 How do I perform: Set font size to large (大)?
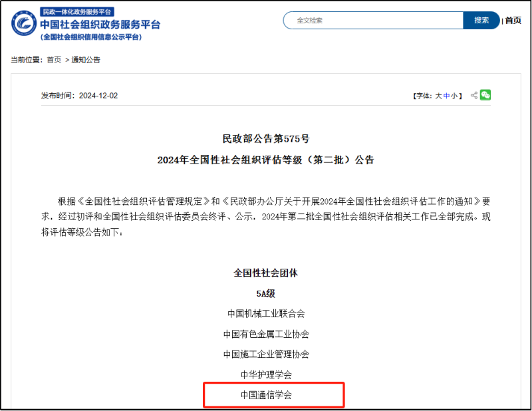438,96
